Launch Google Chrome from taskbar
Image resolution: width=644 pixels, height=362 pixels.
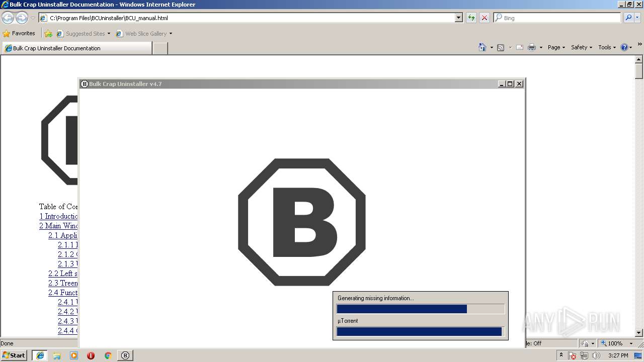click(x=108, y=355)
